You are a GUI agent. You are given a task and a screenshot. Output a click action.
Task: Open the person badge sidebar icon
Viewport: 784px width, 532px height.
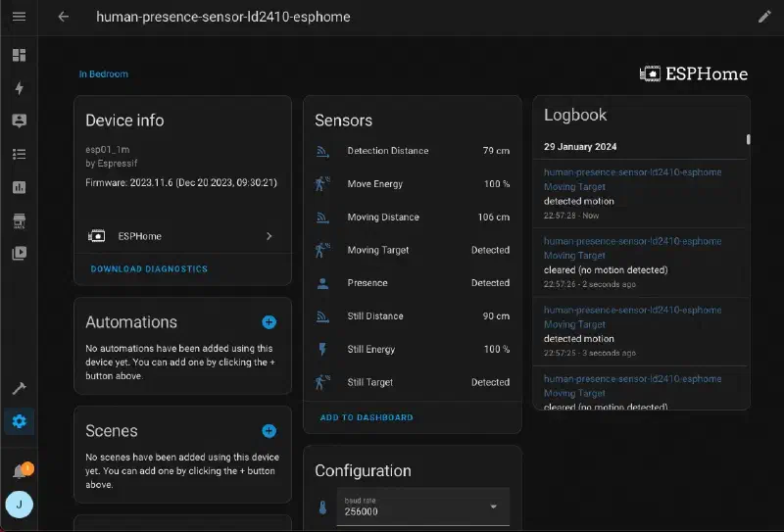pos(19,121)
